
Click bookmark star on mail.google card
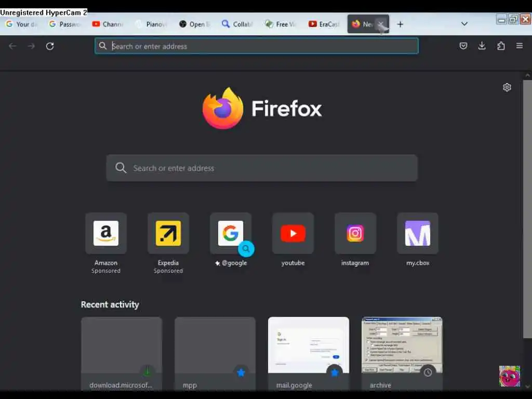334,373
